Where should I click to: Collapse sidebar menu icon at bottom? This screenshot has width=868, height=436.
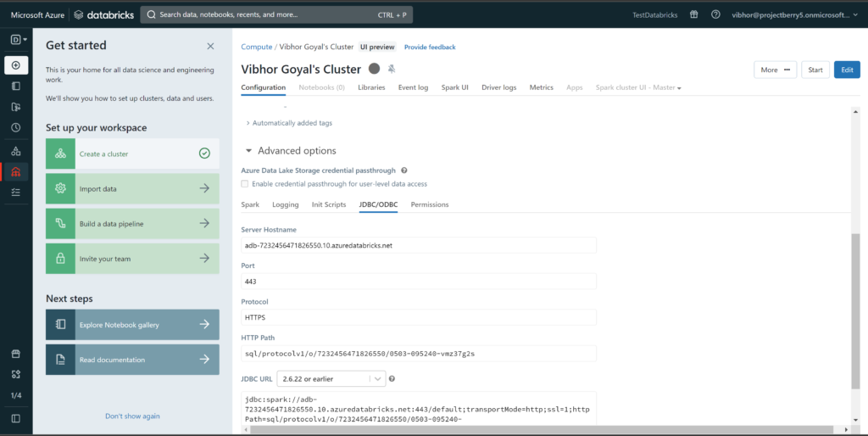pos(16,419)
